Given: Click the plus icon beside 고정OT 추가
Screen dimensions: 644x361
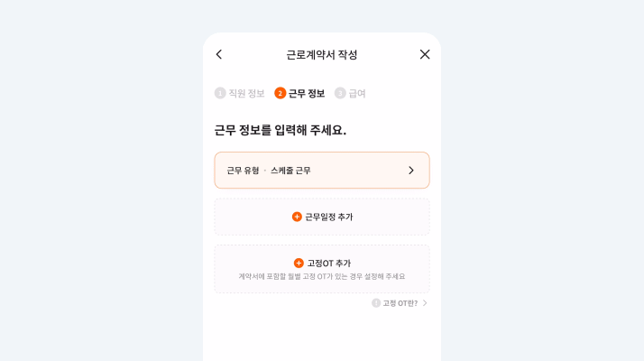Looking at the screenshot, I should click(x=299, y=263).
